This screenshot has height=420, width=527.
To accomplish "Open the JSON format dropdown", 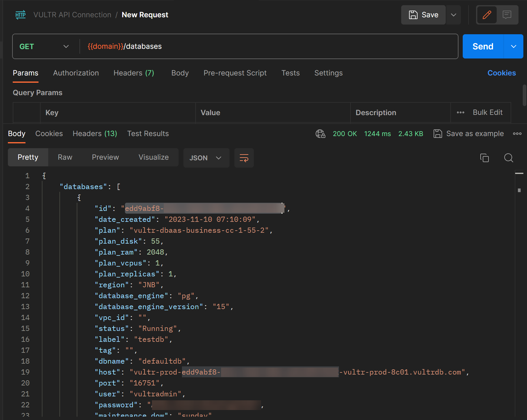I will tap(206, 158).
